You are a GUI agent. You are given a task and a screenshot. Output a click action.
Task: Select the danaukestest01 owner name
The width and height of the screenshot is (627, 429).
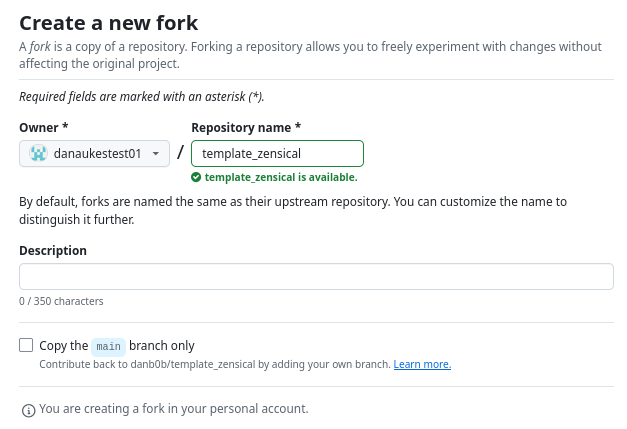click(x=97, y=154)
